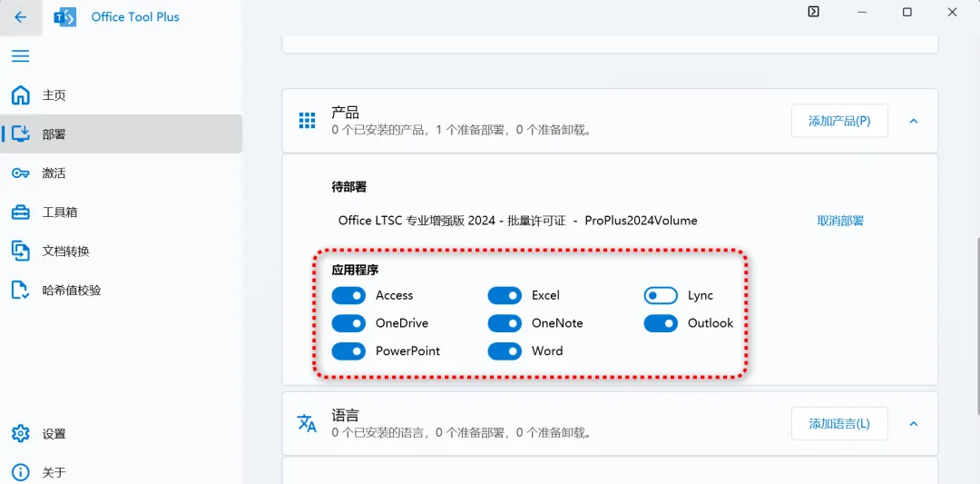This screenshot has width=980, height=484.
Task: Select the 部署 navigation item
Action: coord(122,133)
